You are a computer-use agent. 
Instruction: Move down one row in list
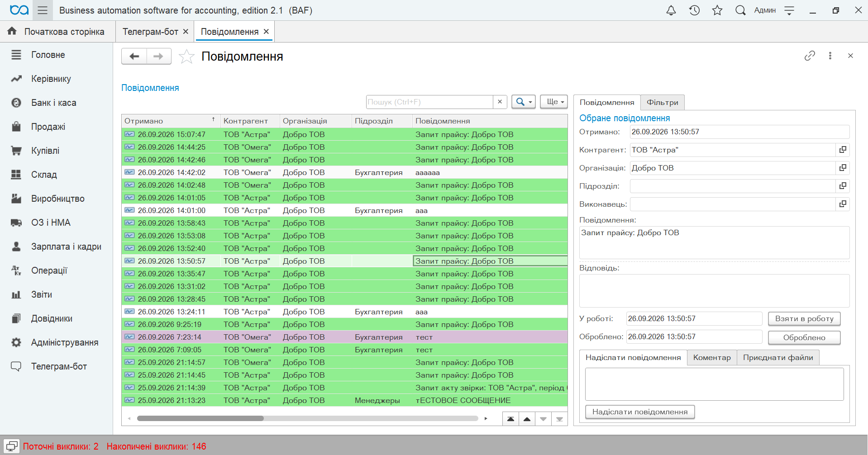pos(543,419)
